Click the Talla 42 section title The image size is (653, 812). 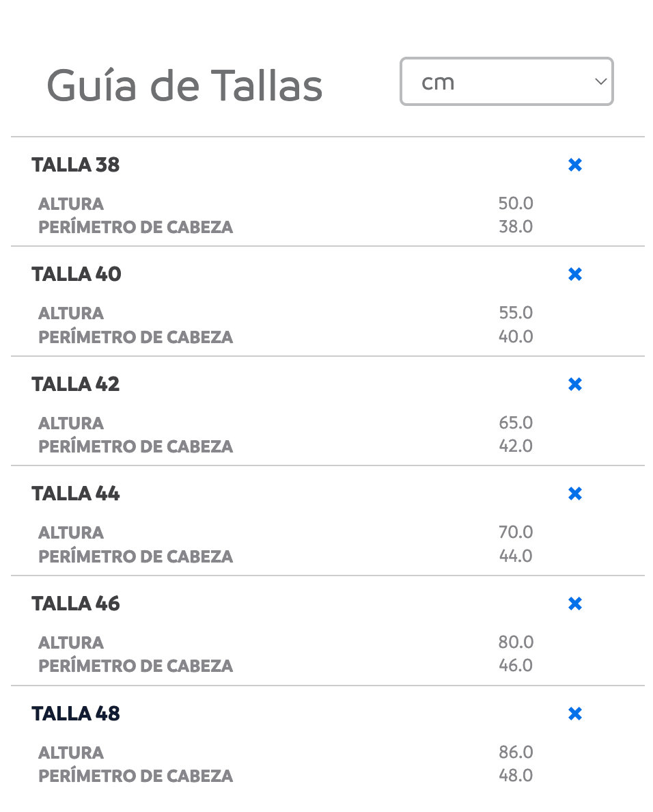coord(76,384)
